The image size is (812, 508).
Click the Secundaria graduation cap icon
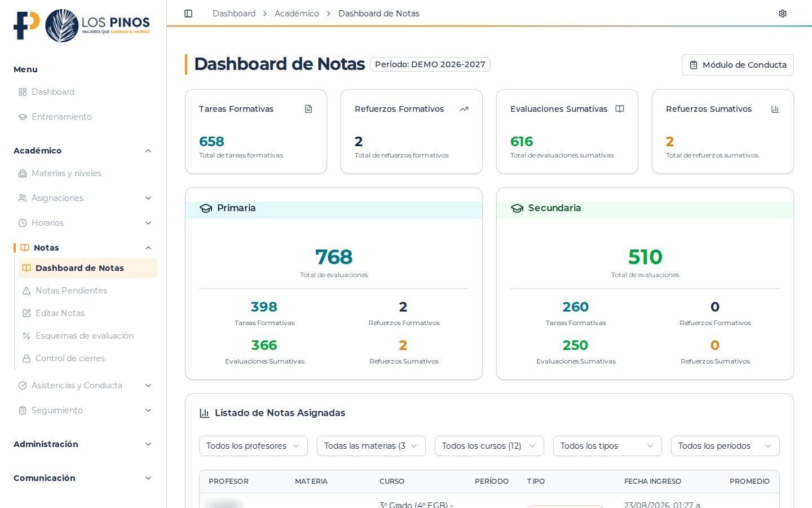(517, 208)
